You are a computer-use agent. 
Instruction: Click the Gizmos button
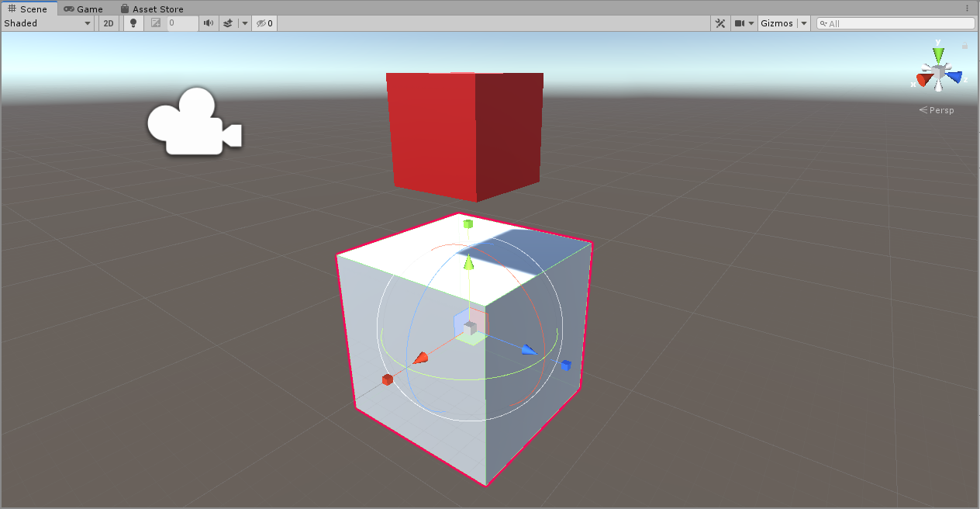point(777,23)
